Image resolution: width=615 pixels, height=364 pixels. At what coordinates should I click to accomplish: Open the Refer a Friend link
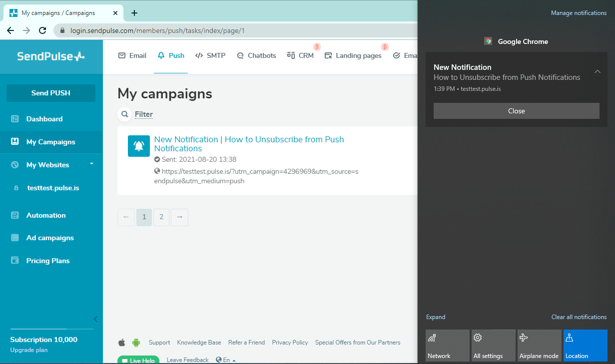coord(246,343)
